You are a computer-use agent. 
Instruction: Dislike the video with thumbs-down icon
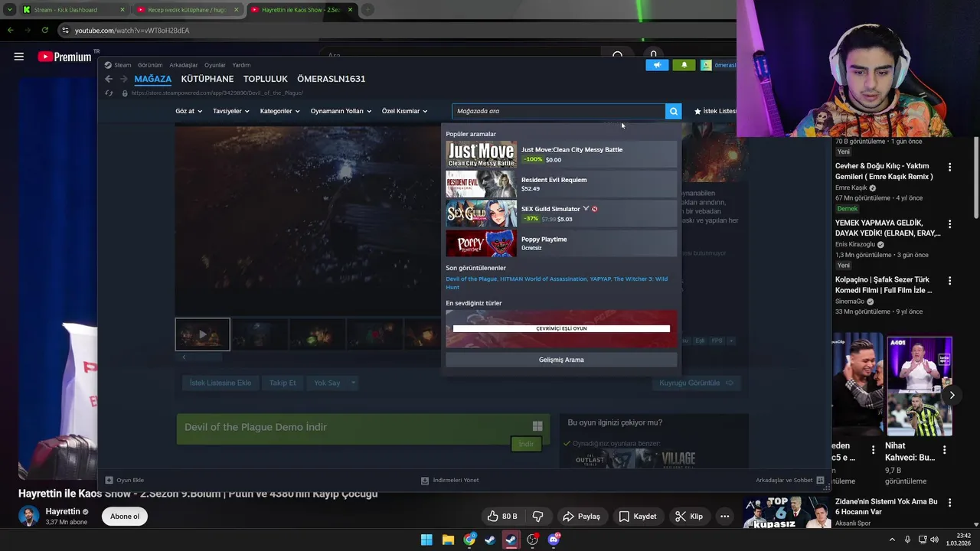pyautogui.click(x=538, y=517)
